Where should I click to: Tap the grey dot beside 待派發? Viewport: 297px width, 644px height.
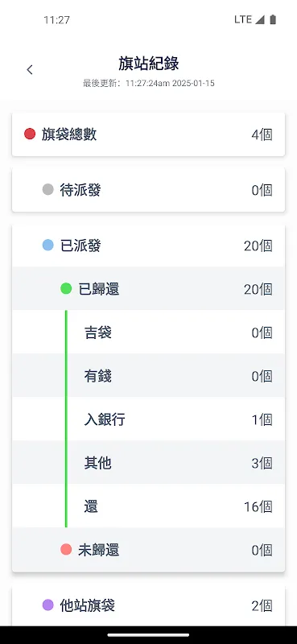[48, 189]
